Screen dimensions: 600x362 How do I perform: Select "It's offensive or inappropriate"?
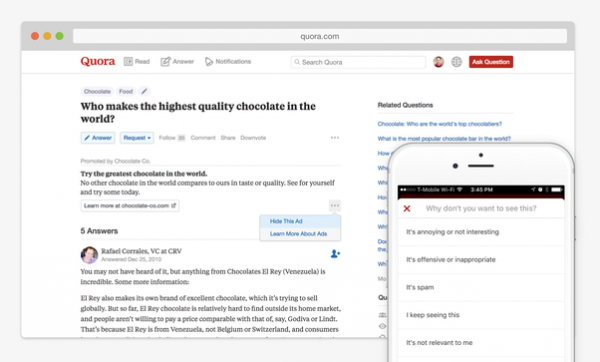[481, 260]
